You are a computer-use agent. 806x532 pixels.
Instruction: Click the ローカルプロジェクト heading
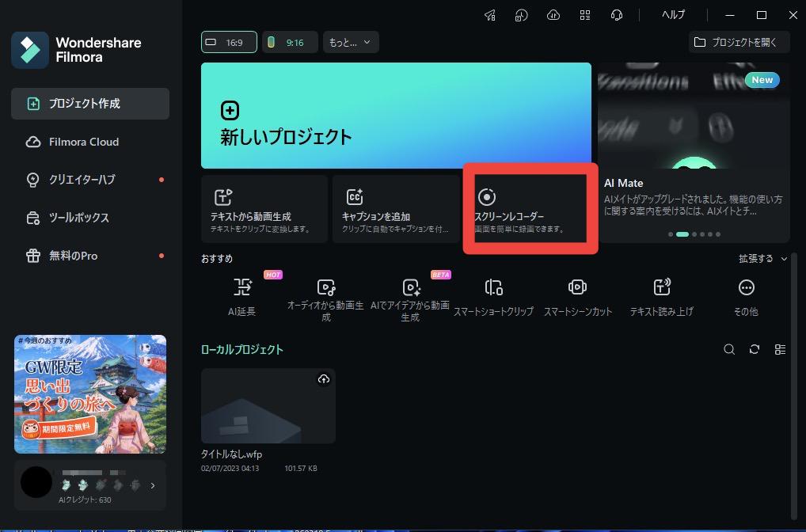(242, 350)
